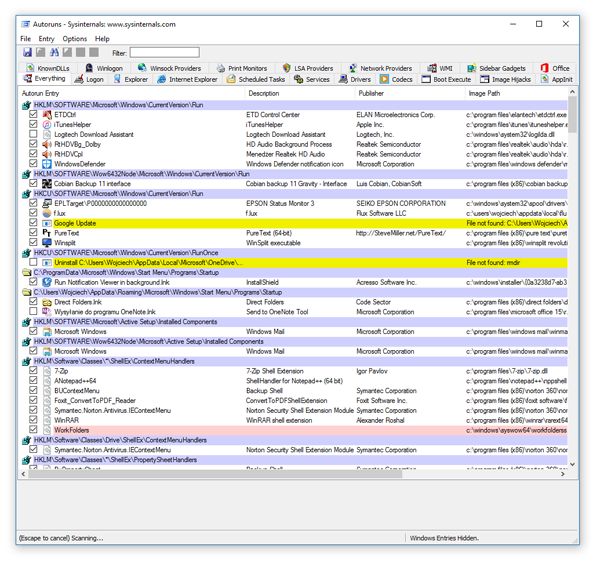This screenshot has height=563, width=600.
Task: Click the Save toolbar icon
Action: (28, 52)
